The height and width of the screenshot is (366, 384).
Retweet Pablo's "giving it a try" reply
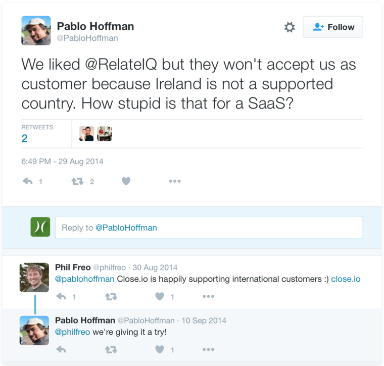tap(111, 349)
